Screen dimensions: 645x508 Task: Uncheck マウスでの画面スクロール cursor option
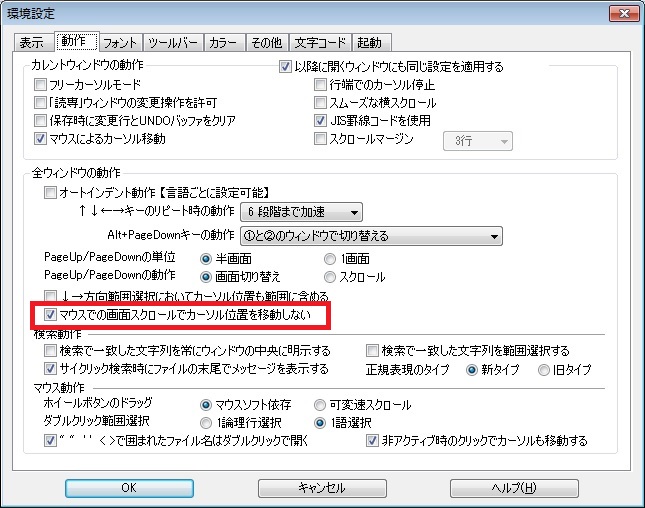point(51,315)
